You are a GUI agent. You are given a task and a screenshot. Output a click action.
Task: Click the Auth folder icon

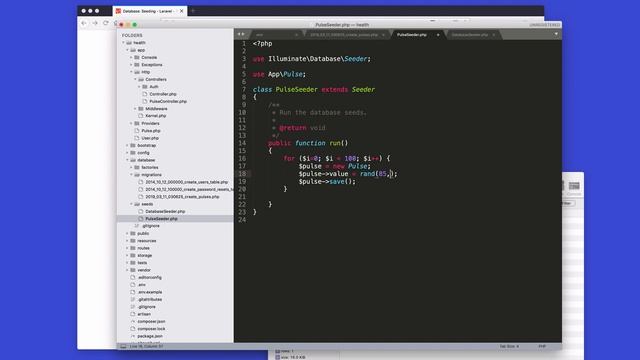pyautogui.click(x=145, y=87)
